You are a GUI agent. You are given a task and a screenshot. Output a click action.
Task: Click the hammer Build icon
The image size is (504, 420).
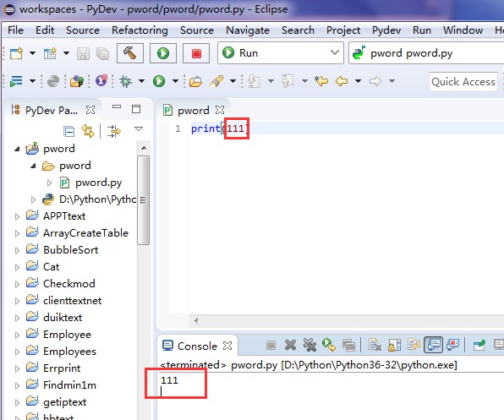(x=130, y=53)
